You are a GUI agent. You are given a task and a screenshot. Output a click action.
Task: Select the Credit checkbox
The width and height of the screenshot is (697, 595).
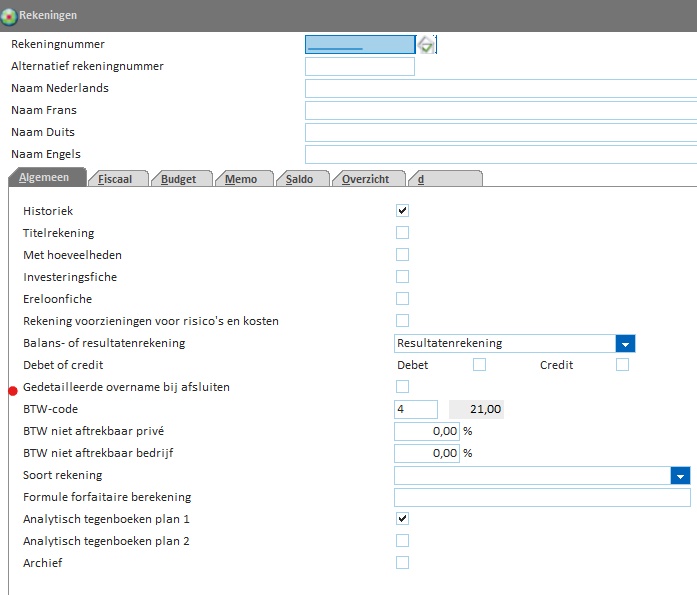click(x=622, y=365)
